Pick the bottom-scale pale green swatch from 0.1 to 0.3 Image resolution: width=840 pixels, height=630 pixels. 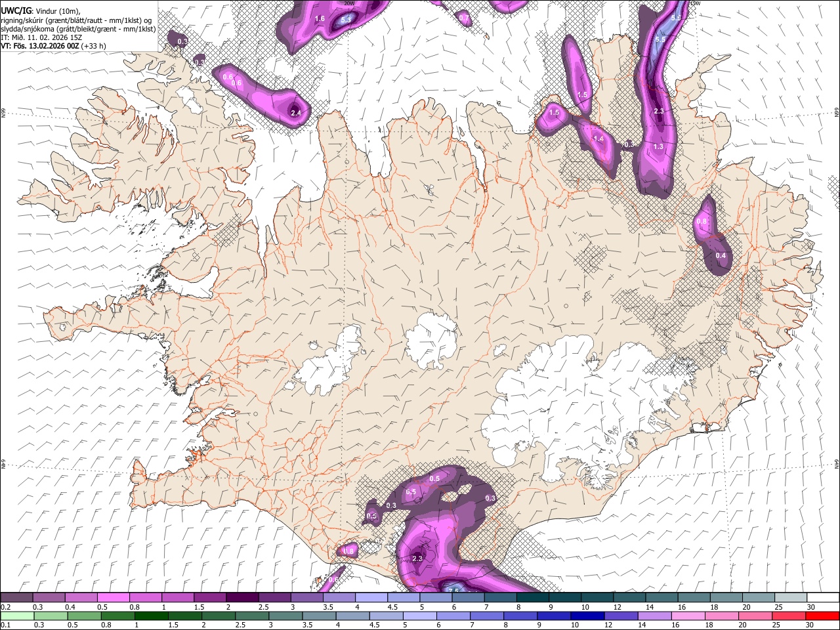[x=17, y=616]
